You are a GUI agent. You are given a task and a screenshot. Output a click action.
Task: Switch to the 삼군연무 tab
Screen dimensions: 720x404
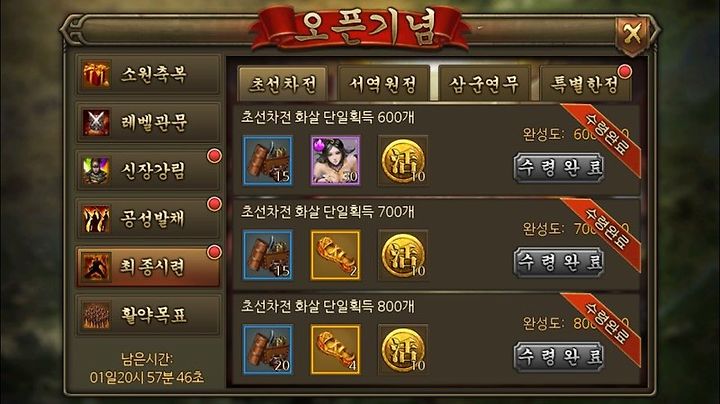tap(484, 84)
